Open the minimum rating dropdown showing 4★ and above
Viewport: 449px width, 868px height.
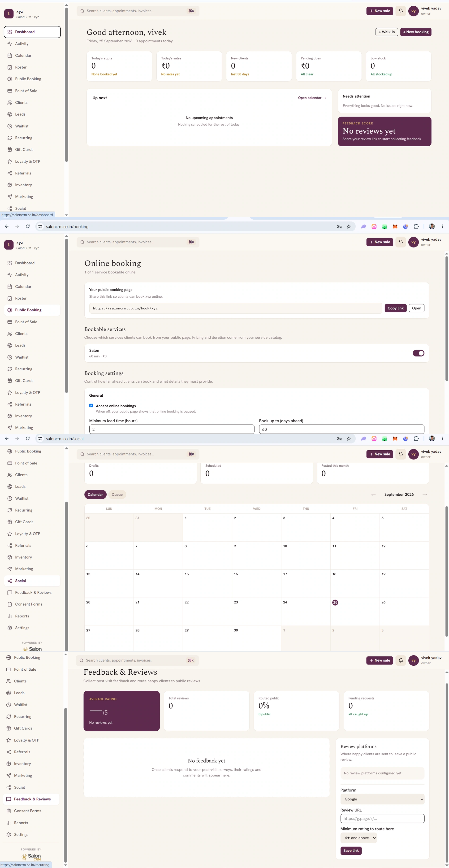358,838
